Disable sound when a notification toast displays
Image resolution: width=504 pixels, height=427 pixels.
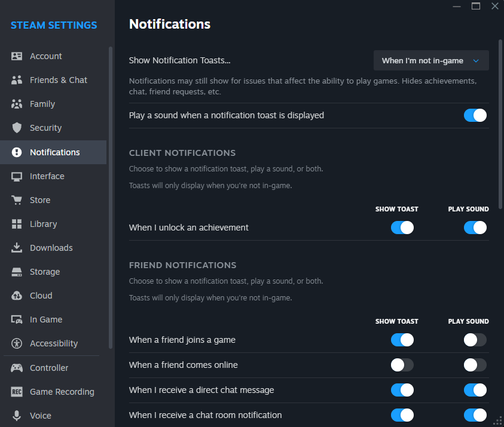(475, 115)
